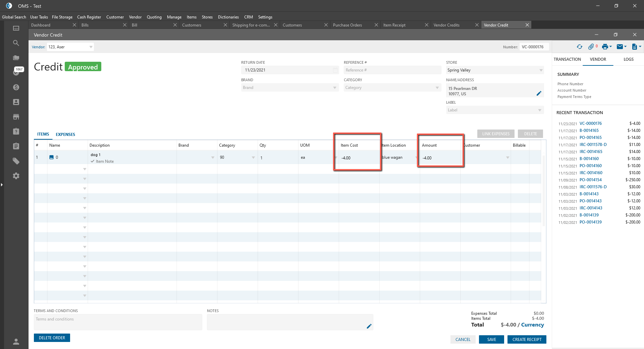Image resolution: width=644 pixels, height=349 pixels.
Task: Open the Brand dropdown in header
Action: point(335,88)
